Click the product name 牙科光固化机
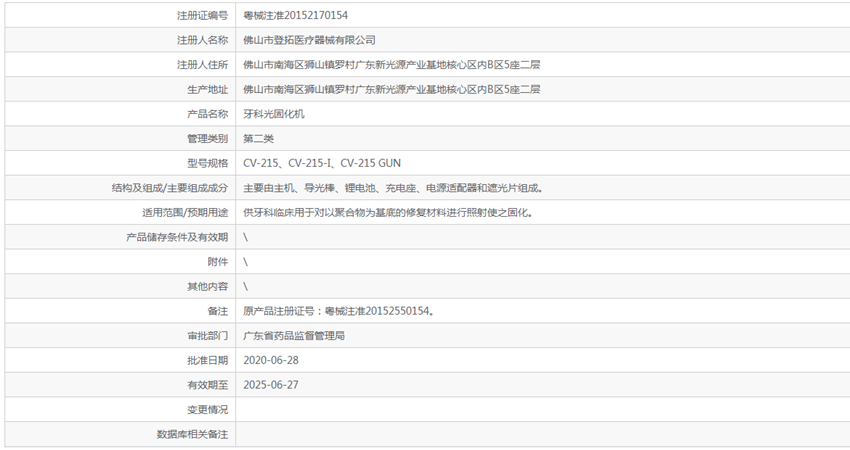The height and width of the screenshot is (450, 850). coord(274,114)
